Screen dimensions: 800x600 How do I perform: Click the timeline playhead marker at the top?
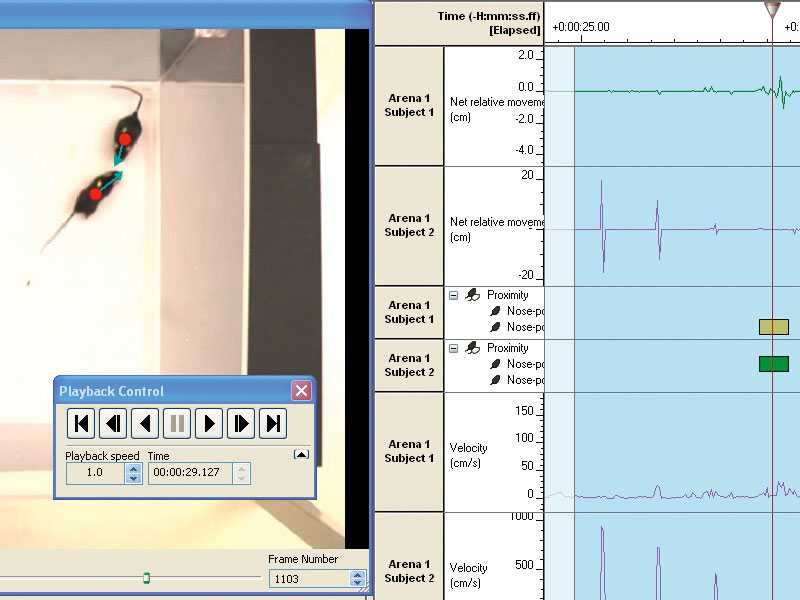coord(772,10)
